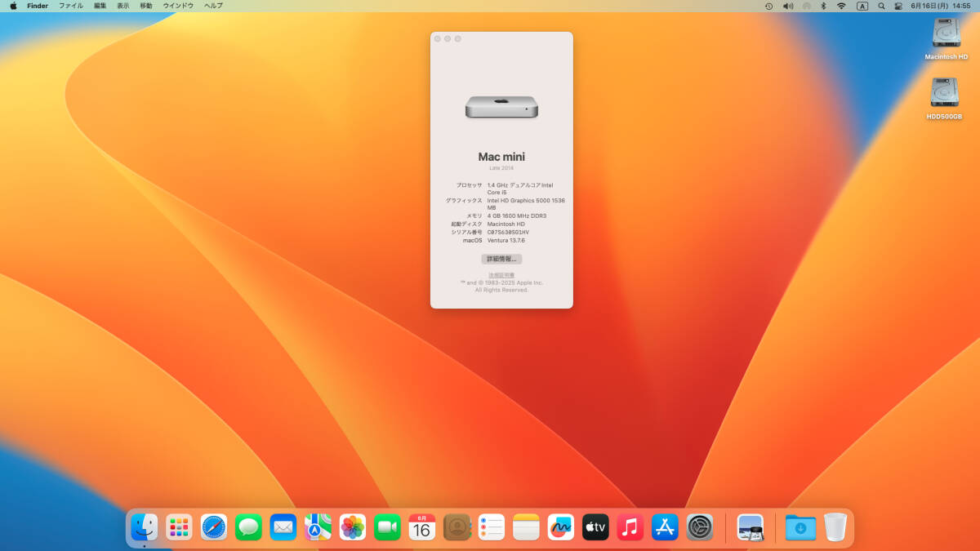This screenshot has height=551, width=980.
Task: Select the serial number C07S638SG1HV text
Action: tap(508, 232)
